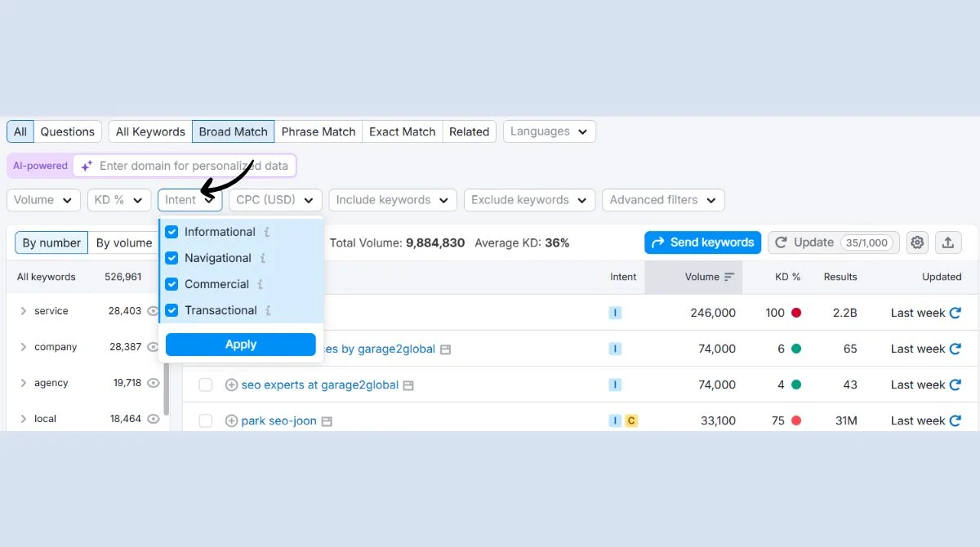980x547 pixels.
Task: Toggle eye icon for service group
Action: tap(153, 311)
